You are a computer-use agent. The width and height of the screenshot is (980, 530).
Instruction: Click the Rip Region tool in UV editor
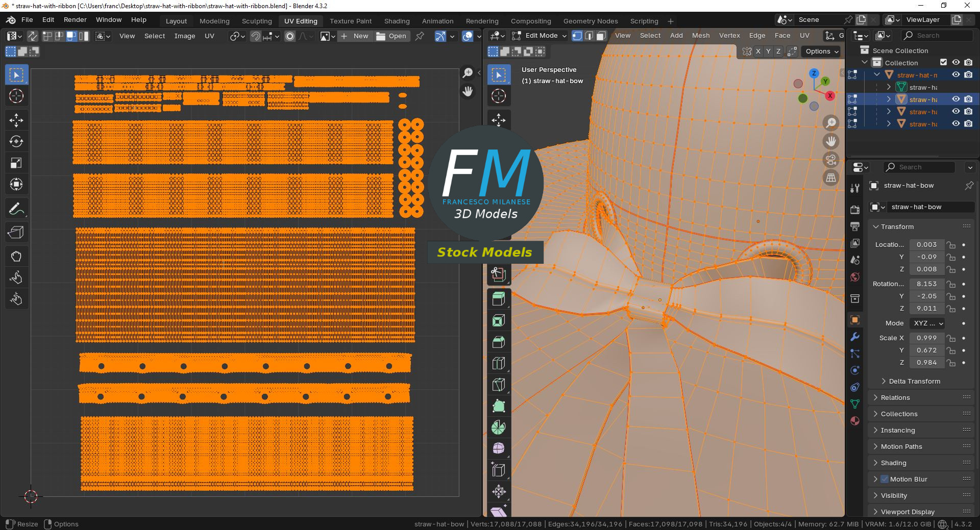click(16, 233)
